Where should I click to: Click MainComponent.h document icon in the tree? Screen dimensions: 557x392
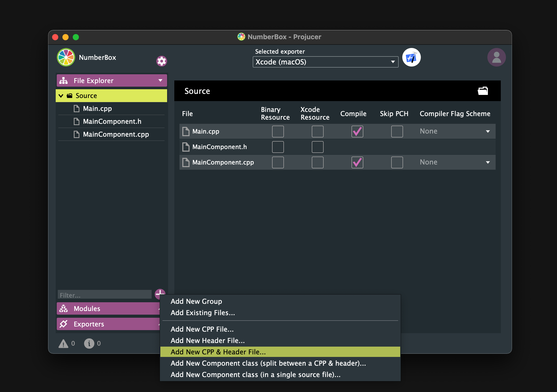(x=77, y=121)
